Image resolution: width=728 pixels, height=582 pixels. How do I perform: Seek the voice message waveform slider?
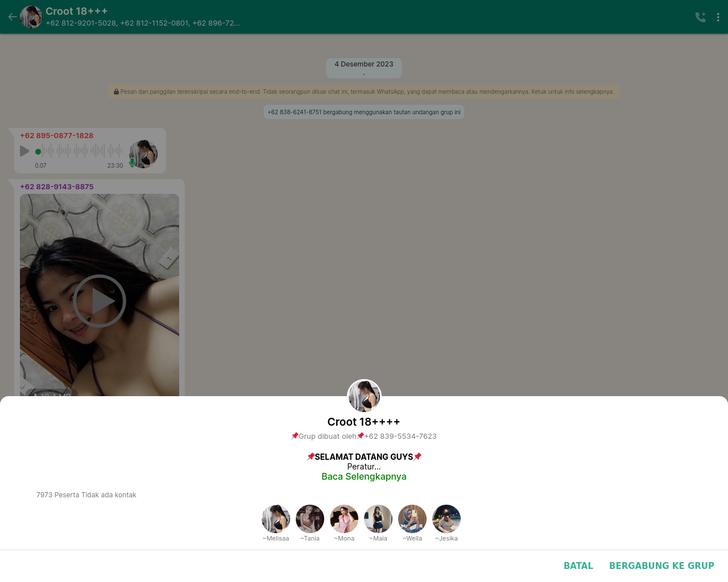tap(79, 151)
